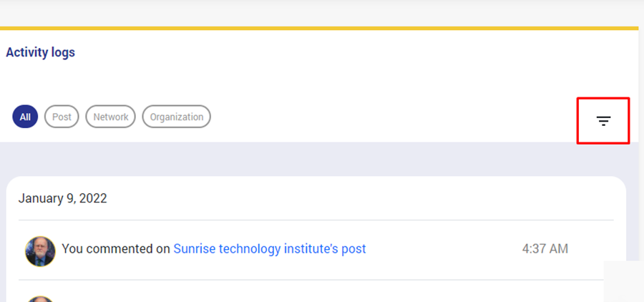Click the partially visible second avatar

(x=40, y=298)
